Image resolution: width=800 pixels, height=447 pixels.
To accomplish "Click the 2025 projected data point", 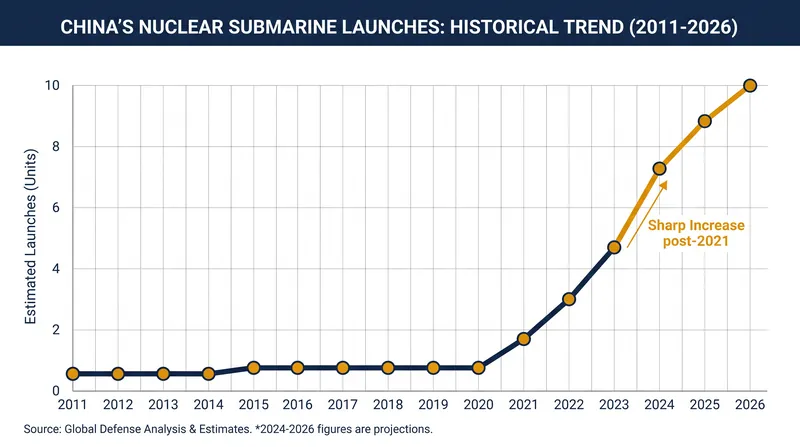I will click(705, 121).
